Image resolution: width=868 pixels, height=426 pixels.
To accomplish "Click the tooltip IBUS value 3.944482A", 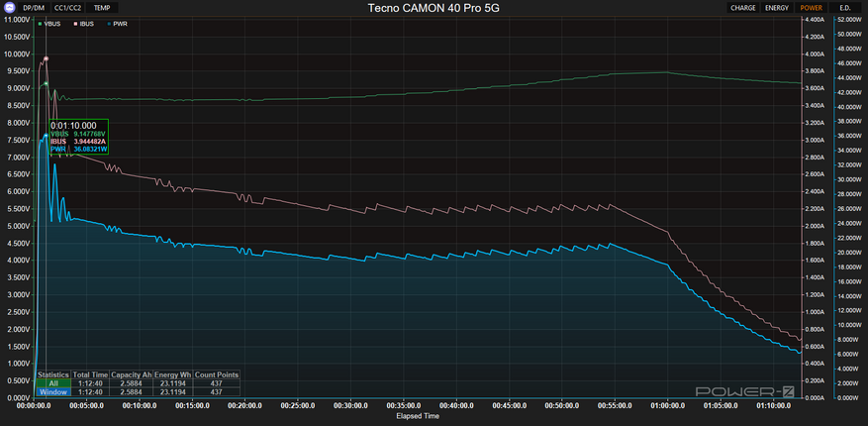I will point(90,142).
